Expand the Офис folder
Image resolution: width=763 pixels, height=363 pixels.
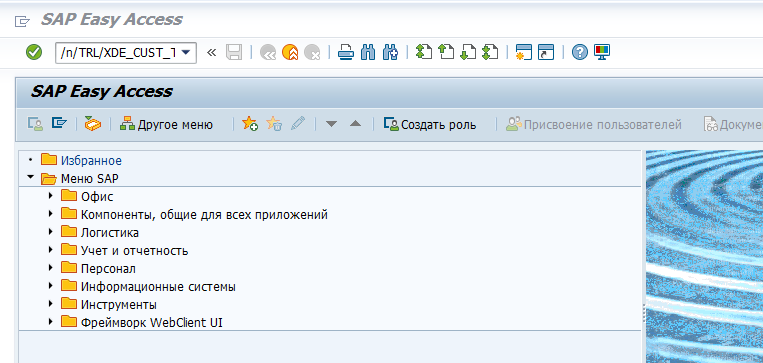tap(50, 196)
